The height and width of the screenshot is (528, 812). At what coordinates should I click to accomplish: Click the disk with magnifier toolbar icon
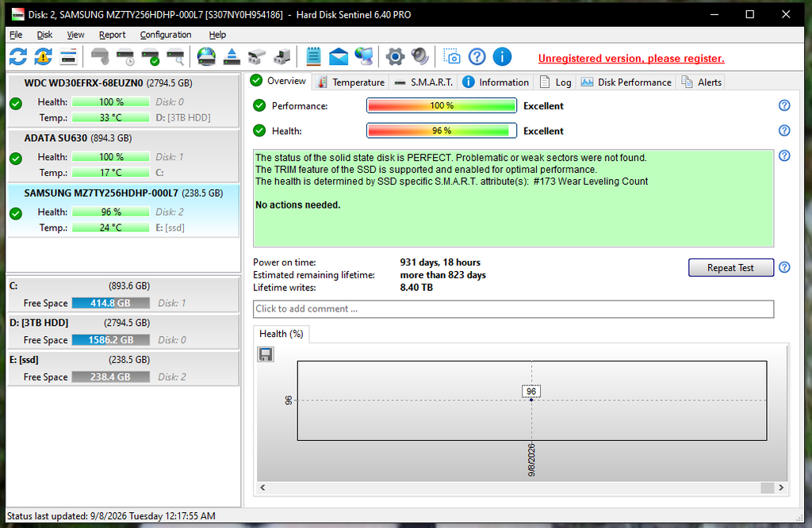click(x=176, y=56)
